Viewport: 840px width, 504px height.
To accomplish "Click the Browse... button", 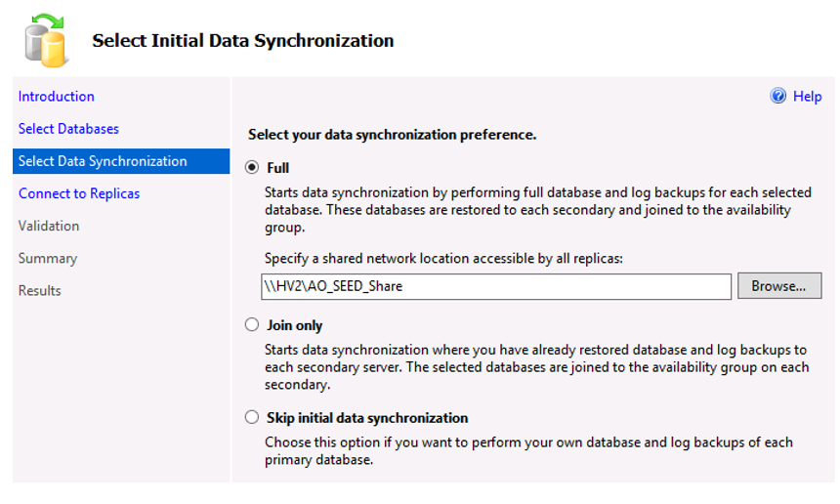I will click(778, 286).
